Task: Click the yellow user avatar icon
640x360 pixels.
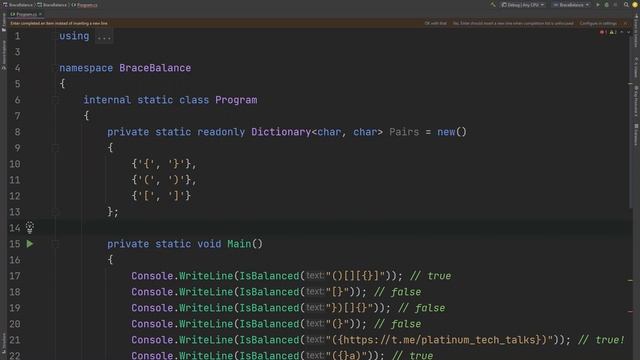Action: pos(635,5)
